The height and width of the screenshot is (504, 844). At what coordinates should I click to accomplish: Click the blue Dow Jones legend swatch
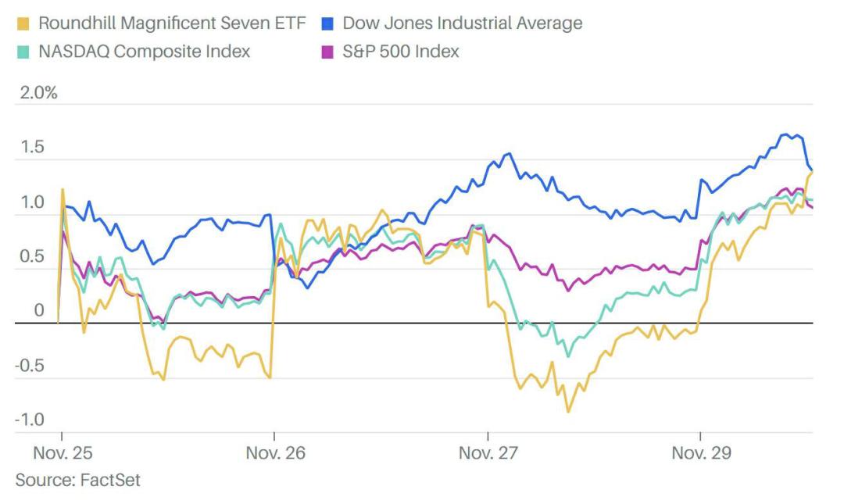pos(327,23)
